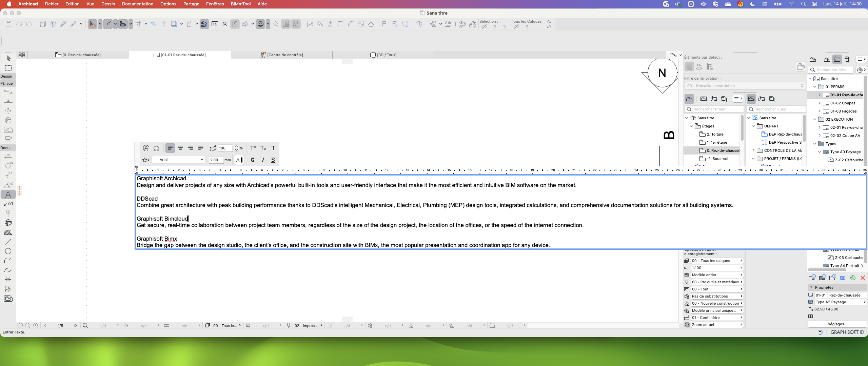
Task: Click the Rechercher Vues search field
Action: coord(776,109)
